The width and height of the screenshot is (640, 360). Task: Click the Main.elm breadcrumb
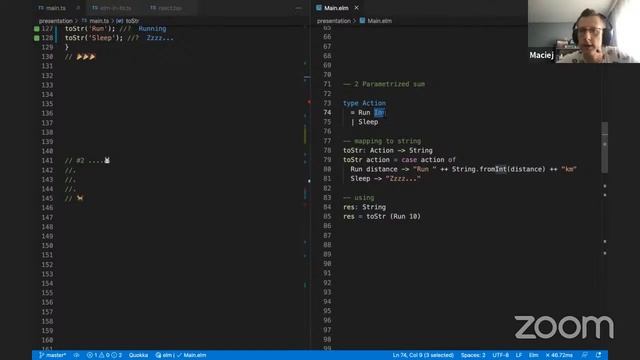(379, 20)
